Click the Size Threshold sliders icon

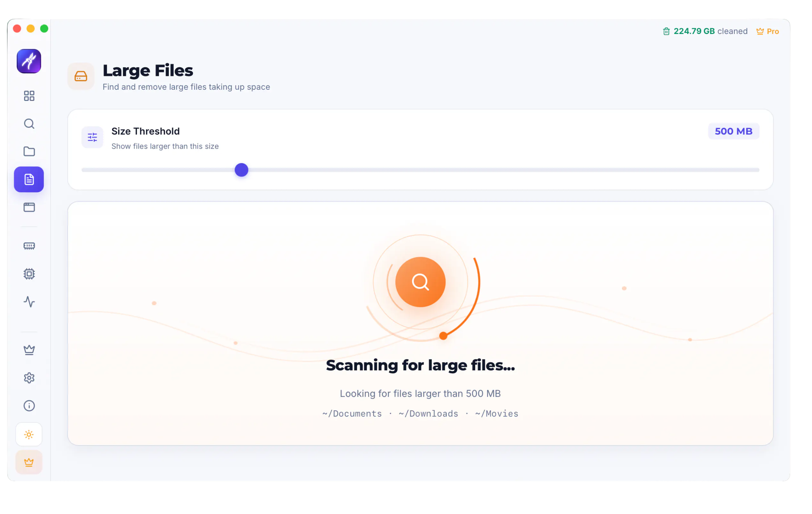pyautogui.click(x=92, y=137)
